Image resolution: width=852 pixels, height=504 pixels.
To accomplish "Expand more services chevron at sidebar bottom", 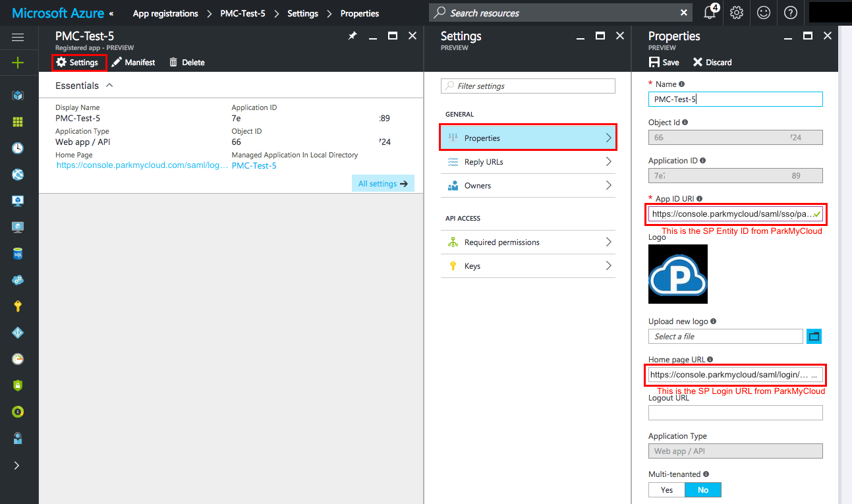I will tap(17, 465).
